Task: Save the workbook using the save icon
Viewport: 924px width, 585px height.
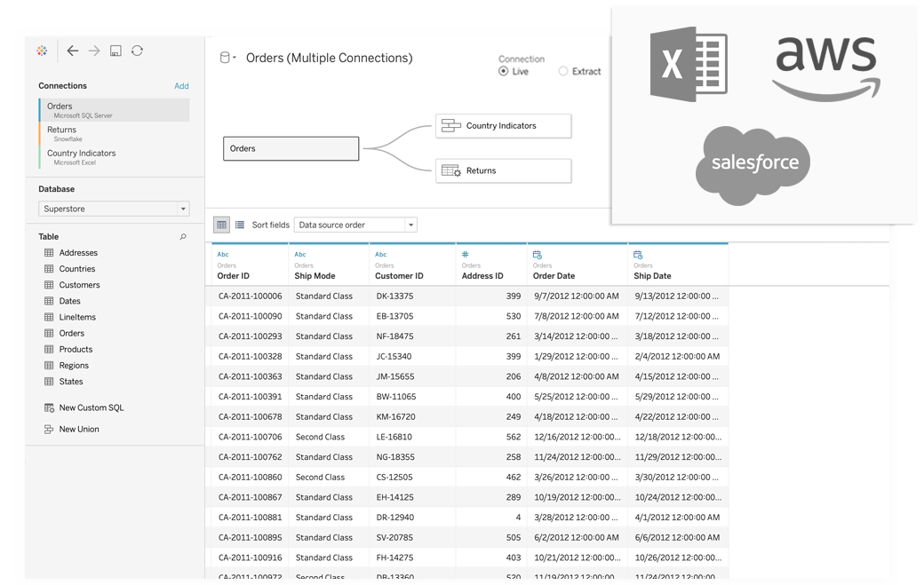Action: point(115,51)
